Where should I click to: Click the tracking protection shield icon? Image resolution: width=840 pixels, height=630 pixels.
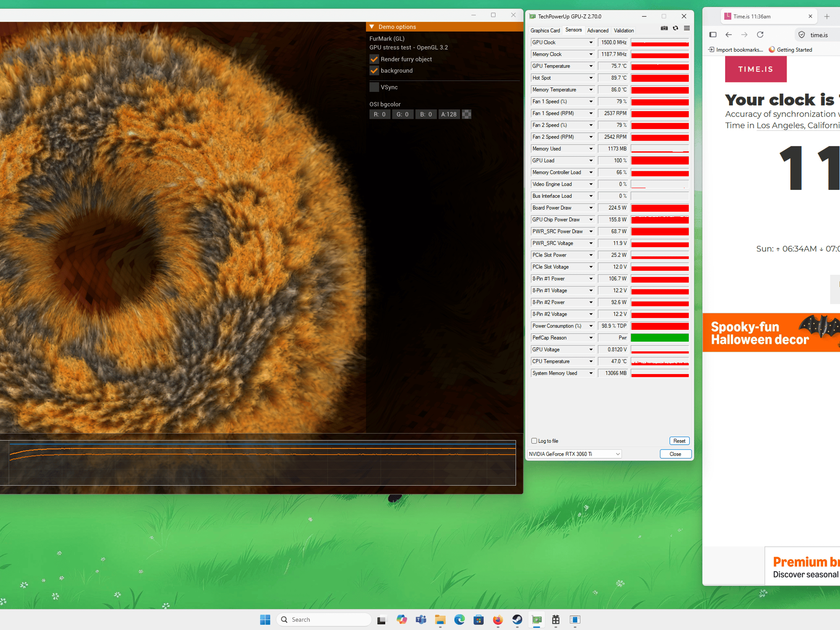[802, 35]
